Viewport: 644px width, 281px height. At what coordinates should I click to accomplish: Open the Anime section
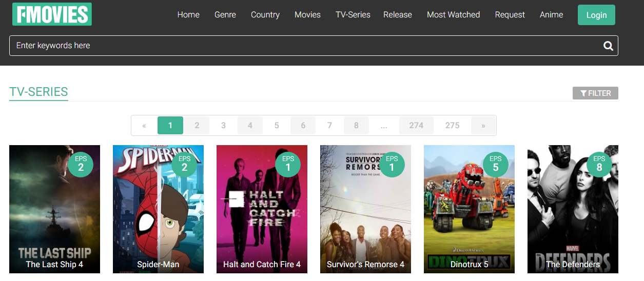552,15
